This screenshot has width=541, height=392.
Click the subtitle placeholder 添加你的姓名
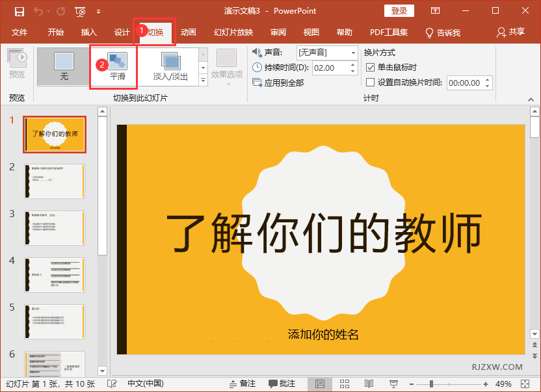[x=323, y=334]
